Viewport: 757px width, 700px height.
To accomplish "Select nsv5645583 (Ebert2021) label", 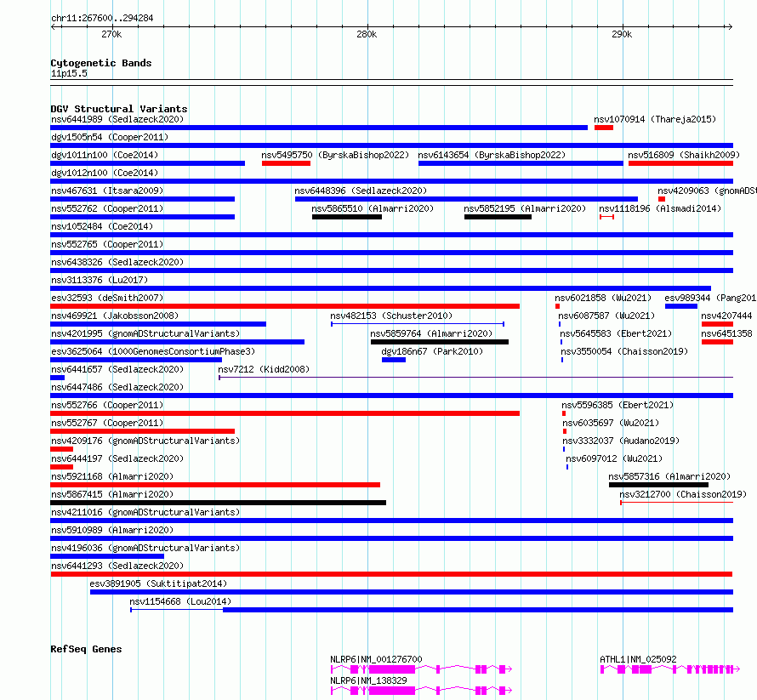I will point(616,333).
